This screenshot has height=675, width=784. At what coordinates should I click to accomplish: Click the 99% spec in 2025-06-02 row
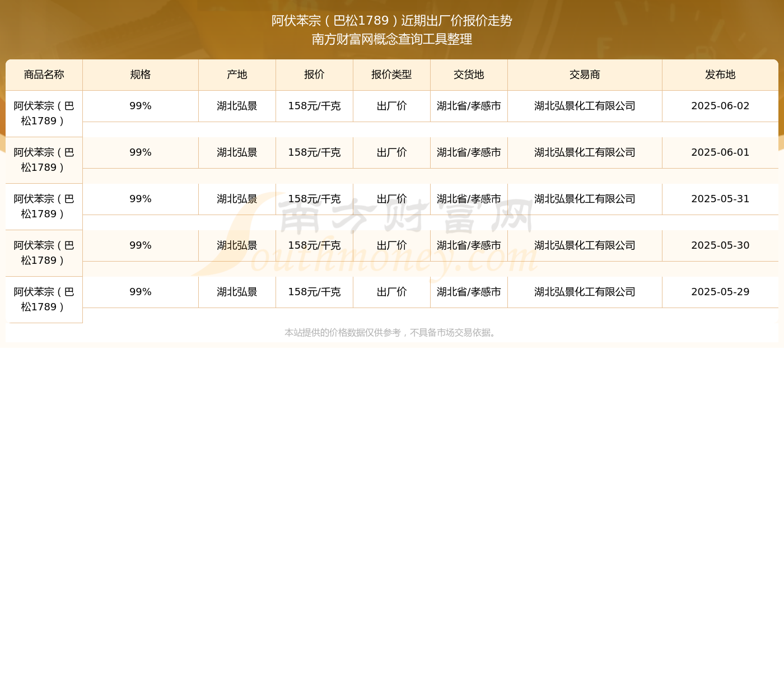point(141,106)
